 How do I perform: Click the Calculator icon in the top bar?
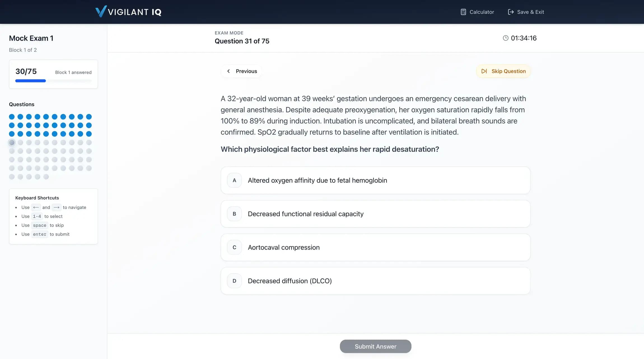tap(463, 12)
